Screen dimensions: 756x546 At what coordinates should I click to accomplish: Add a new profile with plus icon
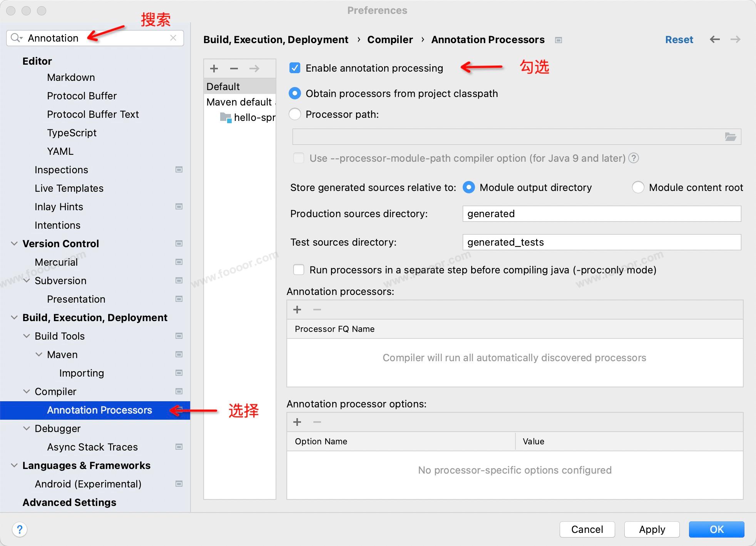coord(214,69)
